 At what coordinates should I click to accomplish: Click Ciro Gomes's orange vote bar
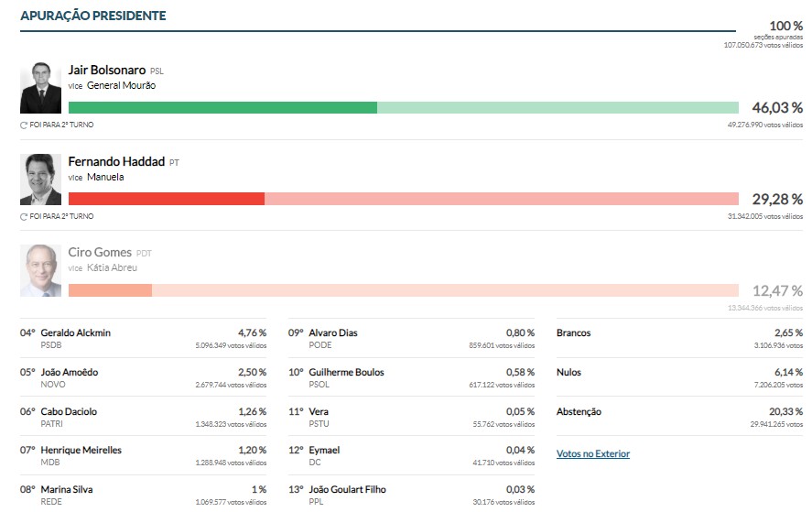point(110,290)
